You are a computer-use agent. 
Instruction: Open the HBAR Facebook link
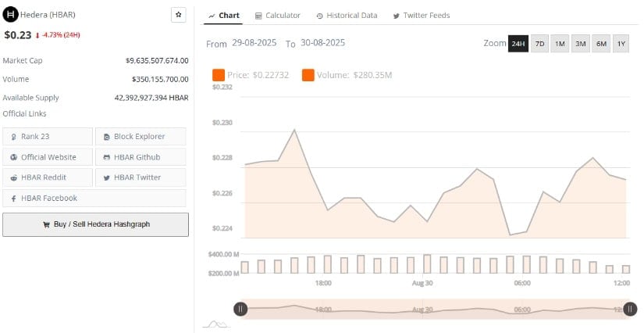click(94, 198)
